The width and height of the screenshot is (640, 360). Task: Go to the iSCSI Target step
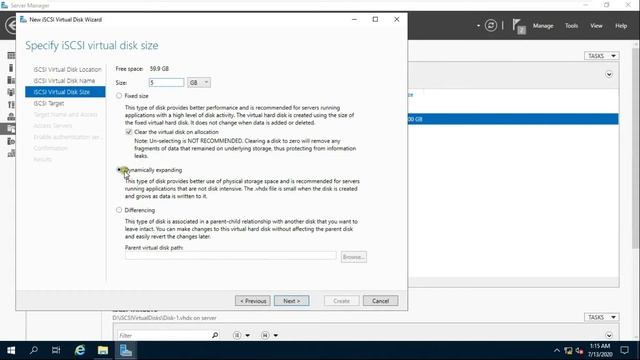point(49,103)
